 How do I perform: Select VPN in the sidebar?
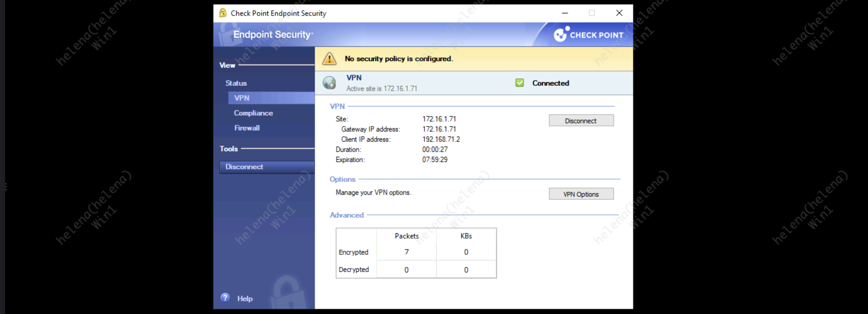[242, 98]
